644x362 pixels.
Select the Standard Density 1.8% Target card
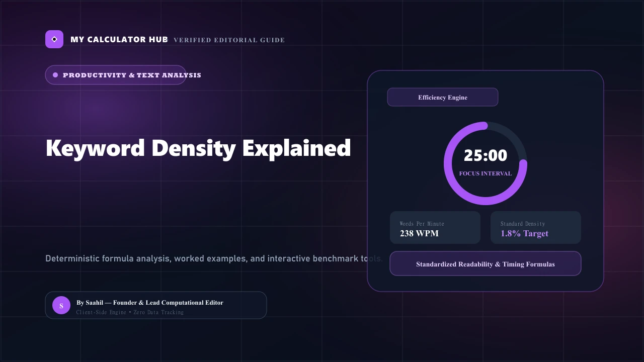pyautogui.click(x=536, y=228)
